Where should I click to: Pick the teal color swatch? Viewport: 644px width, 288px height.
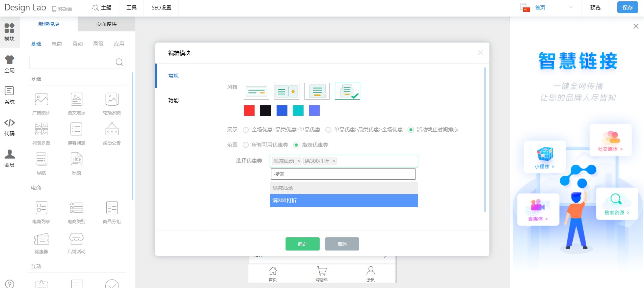pyautogui.click(x=298, y=110)
